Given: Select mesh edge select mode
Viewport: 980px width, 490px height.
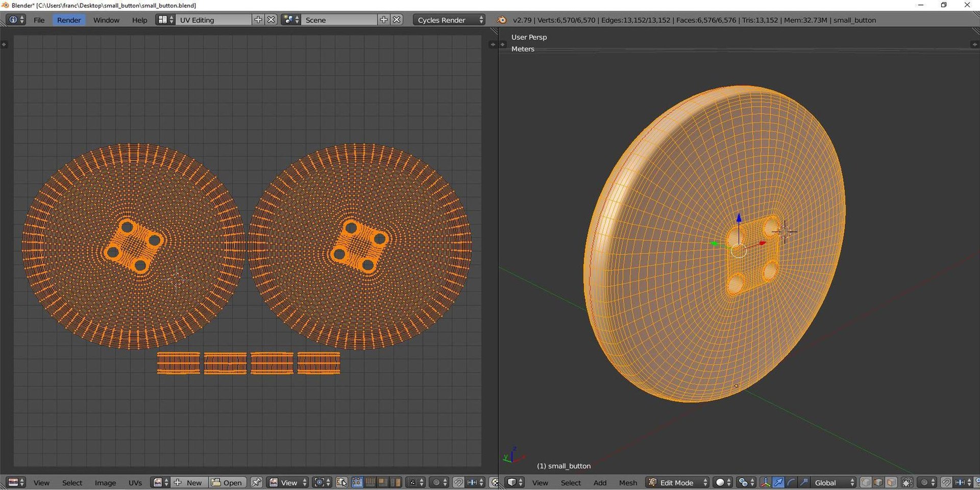Looking at the screenshot, I should (x=878, y=482).
